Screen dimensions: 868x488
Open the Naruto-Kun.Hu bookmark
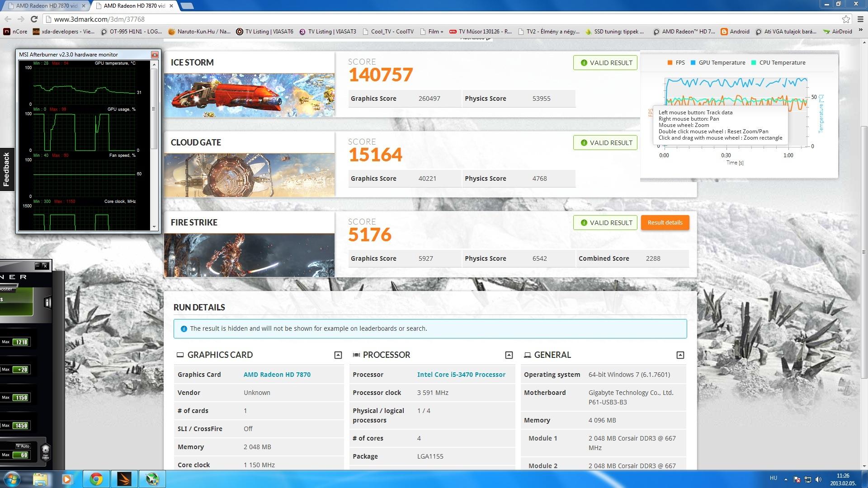[199, 32]
